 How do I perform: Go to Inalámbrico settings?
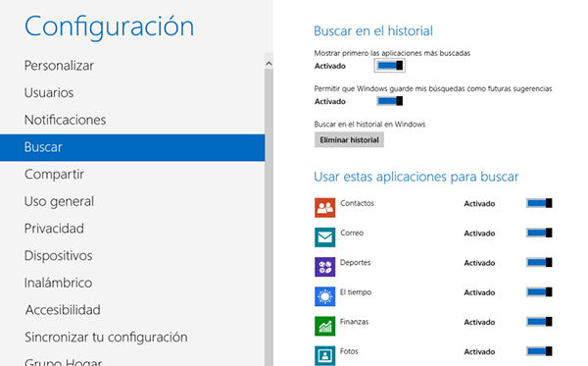pos(132,283)
